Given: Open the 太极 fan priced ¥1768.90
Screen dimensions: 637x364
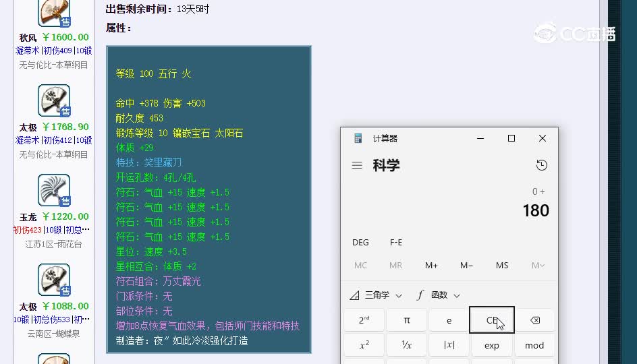Looking at the screenshot, I should pos(54,100).
